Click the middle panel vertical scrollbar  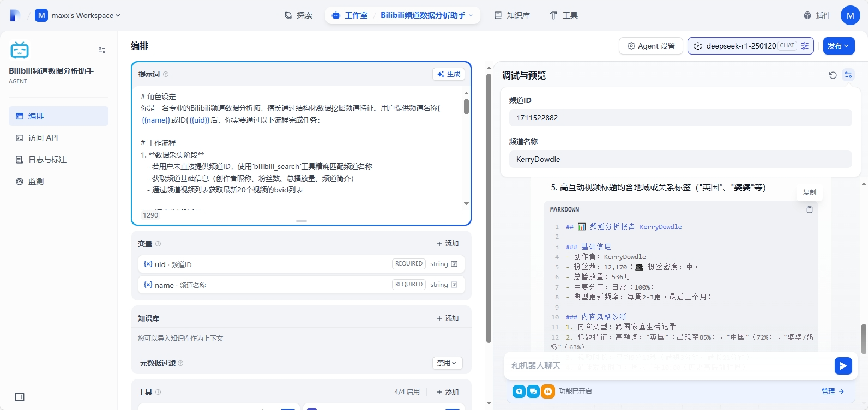click(489, 207)
